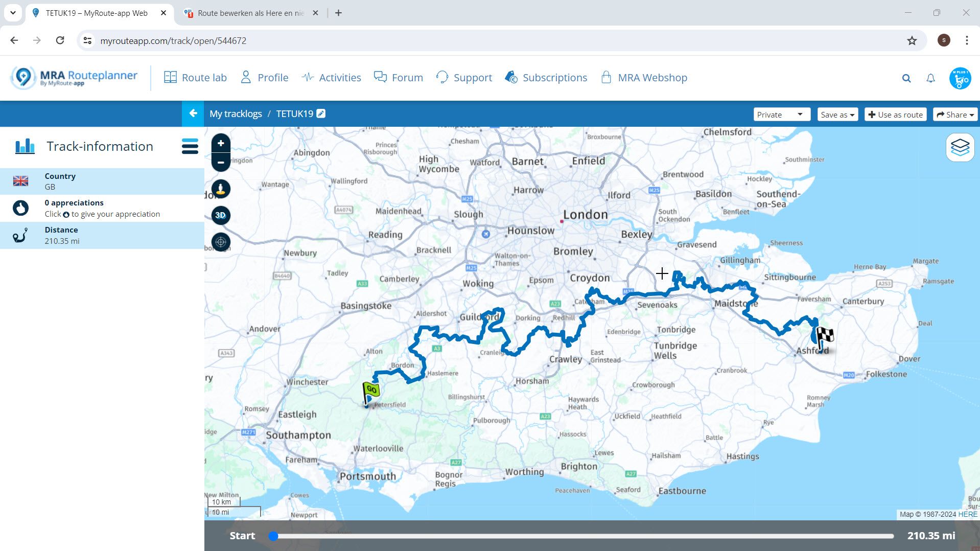Open notifications bell
The width and height of the screenshot is (980, 551).
click(931, 78)
